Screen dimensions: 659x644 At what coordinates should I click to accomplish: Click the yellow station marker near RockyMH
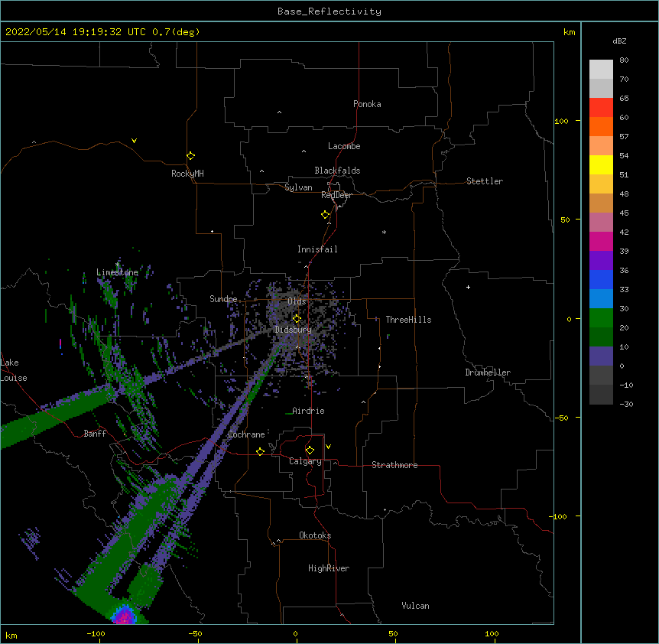190,156
